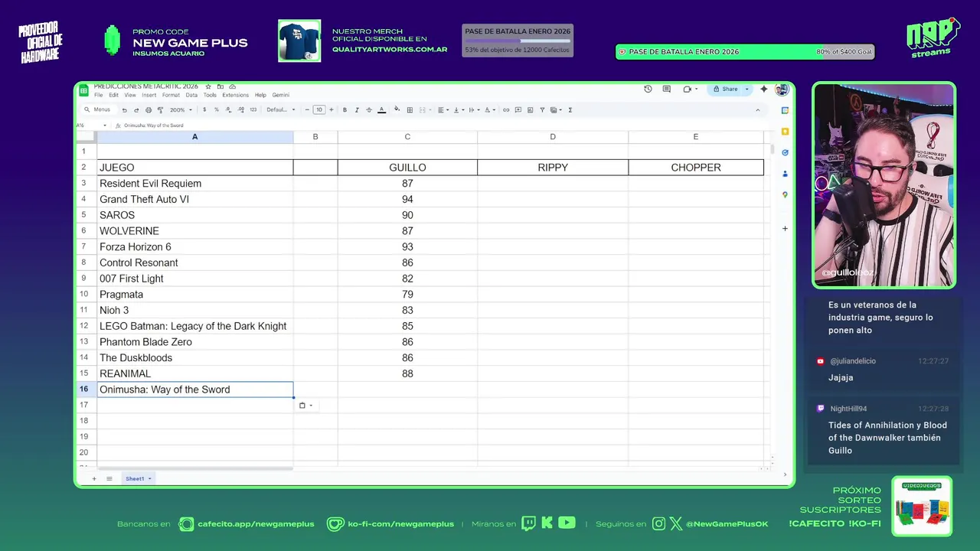This screenshot has width=980, height=551.
Task: Open the zoom 200% dropdown
Action: click(x=181, y=109)
